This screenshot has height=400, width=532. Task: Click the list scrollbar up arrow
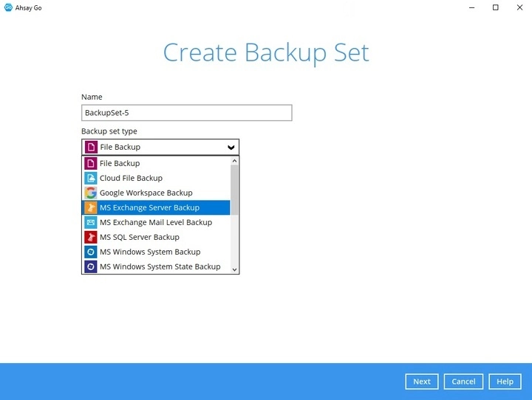coord(234,161)
